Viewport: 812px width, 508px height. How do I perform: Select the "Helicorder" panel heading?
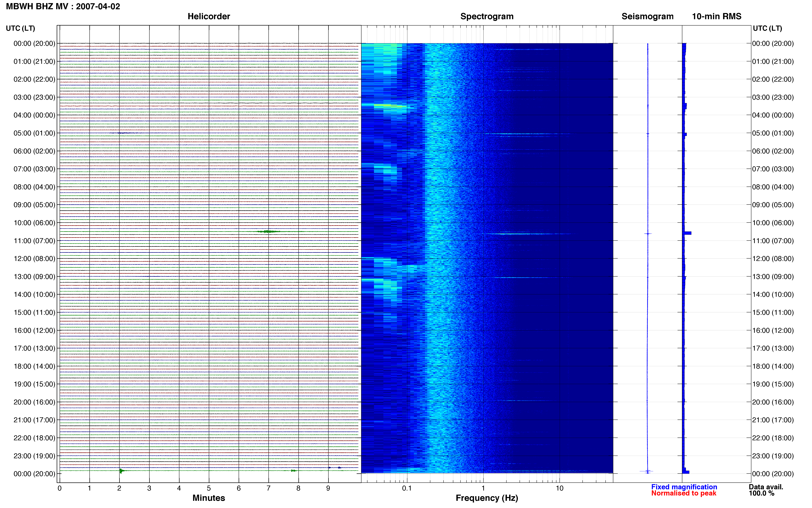pos(209,16)
